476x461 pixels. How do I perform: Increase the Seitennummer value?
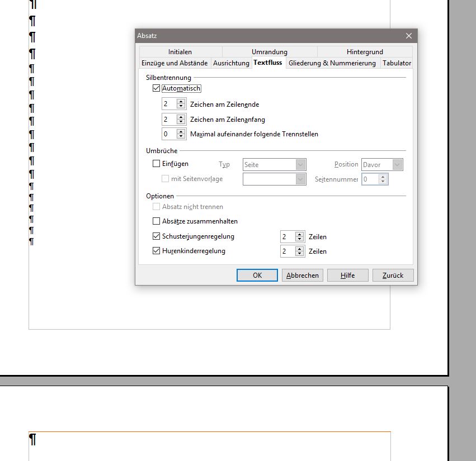383,177
